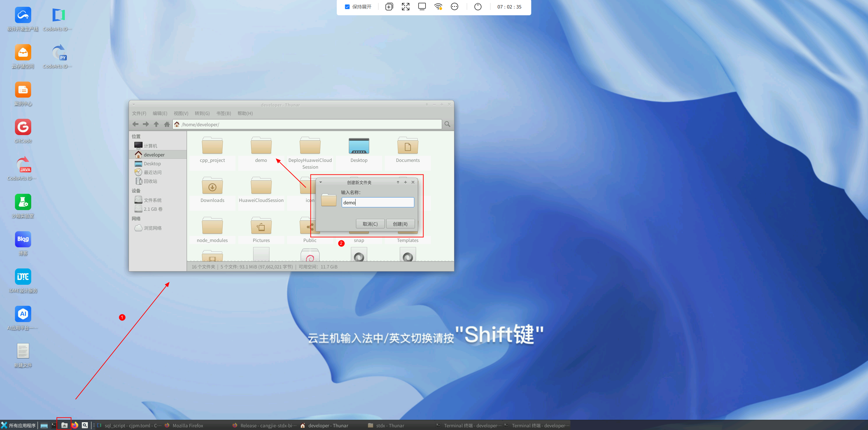Viewport: 868px width, 430px height.
Task: Launch Firefox from the taskbar panel
Action: point(75,425)
